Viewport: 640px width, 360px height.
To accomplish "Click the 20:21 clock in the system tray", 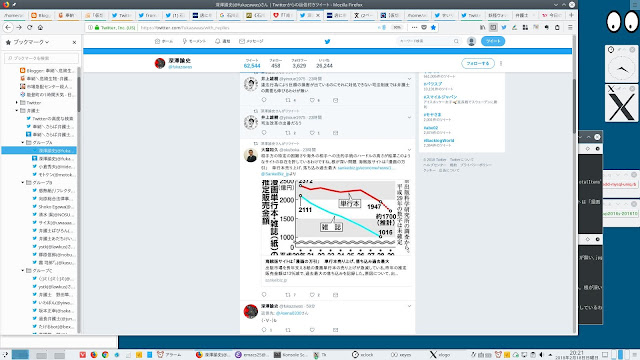I will point(576,353).
